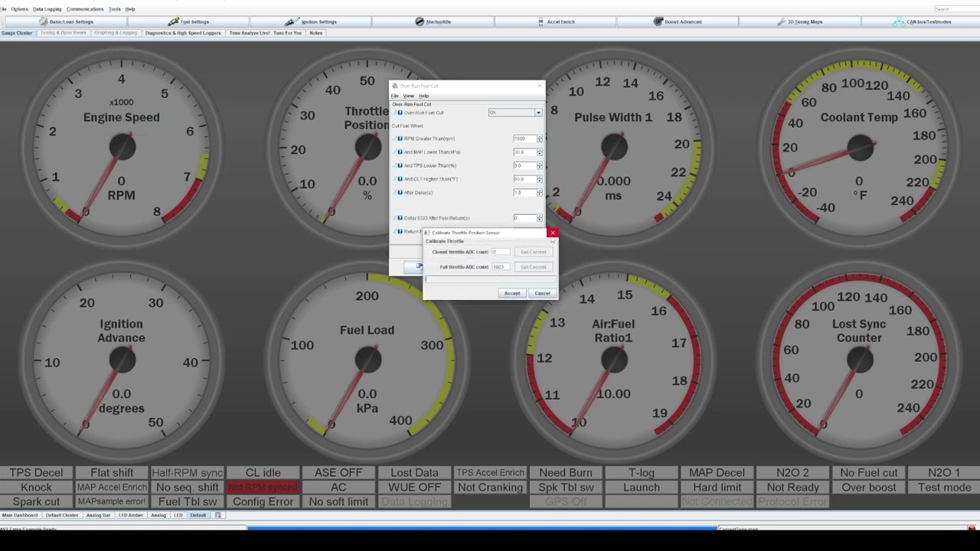Click Get Current for full throttle ADC

[x=534, y=267]
